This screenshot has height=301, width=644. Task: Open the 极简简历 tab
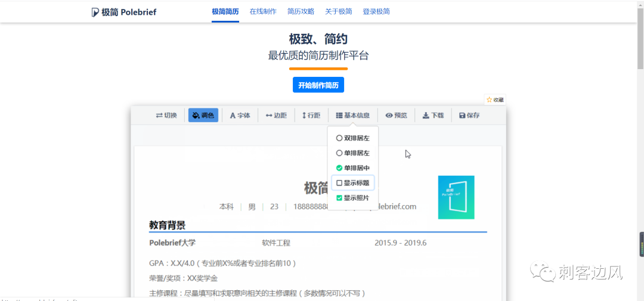(225, 11)
